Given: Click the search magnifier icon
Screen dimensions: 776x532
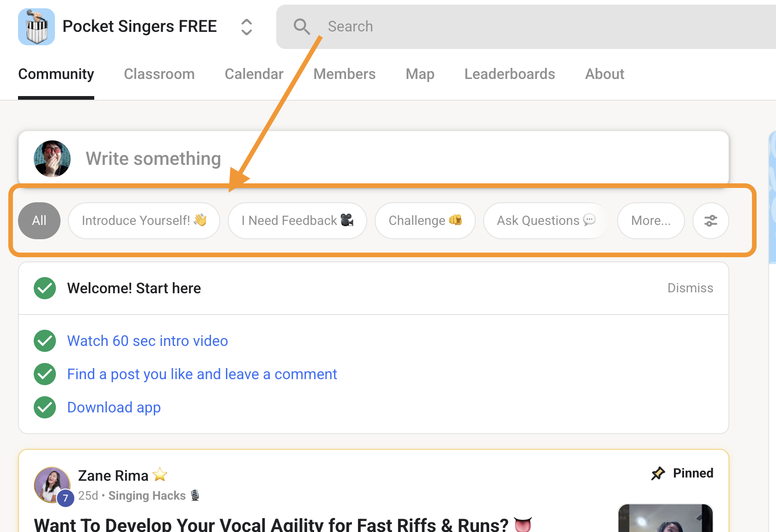Looking at the screenshot, I should [302, 27].
